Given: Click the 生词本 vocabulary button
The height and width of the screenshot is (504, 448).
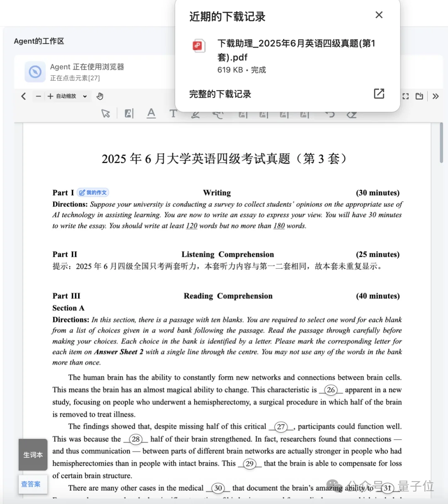Looking at the screenshot, I should coord(33,455).
